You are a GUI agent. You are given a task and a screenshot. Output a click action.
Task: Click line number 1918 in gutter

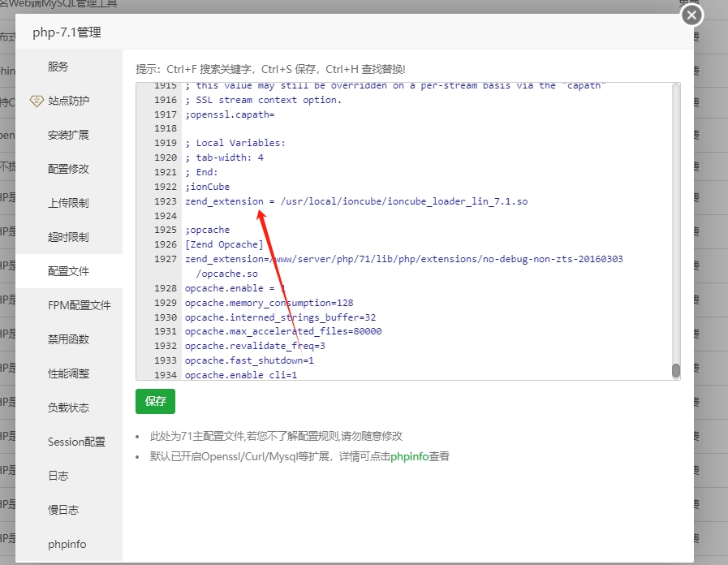pos(166,128)
